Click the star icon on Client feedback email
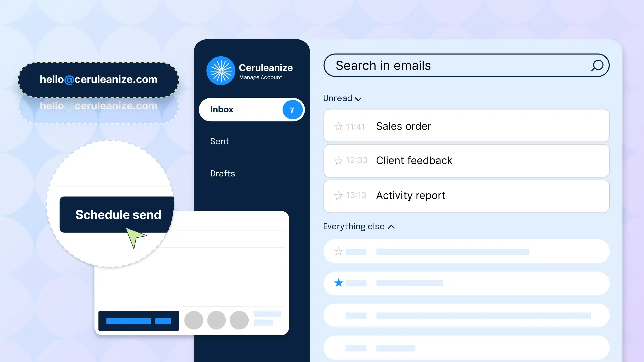This screenshot has height=362, width=644. click(x=338, y=160)
